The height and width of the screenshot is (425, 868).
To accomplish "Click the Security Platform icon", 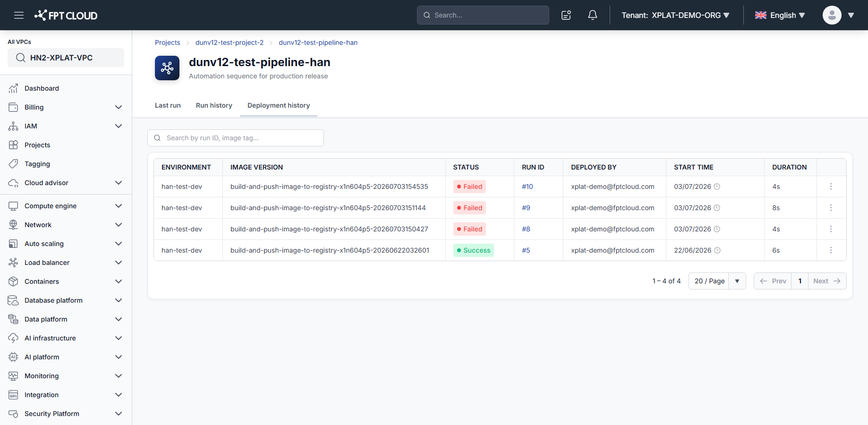I will coord(13,414).
